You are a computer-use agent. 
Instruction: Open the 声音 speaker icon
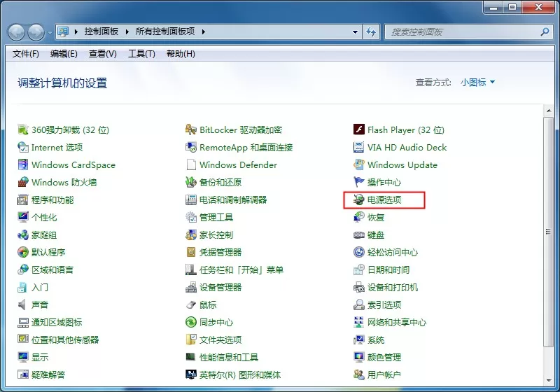point(23,304)
